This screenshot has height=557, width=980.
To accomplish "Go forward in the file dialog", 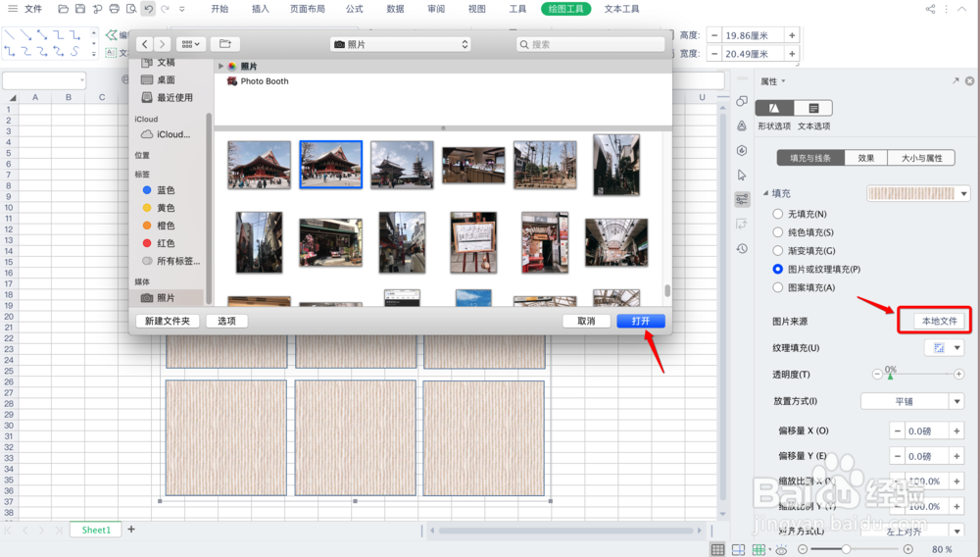I will tap(162, 44).
